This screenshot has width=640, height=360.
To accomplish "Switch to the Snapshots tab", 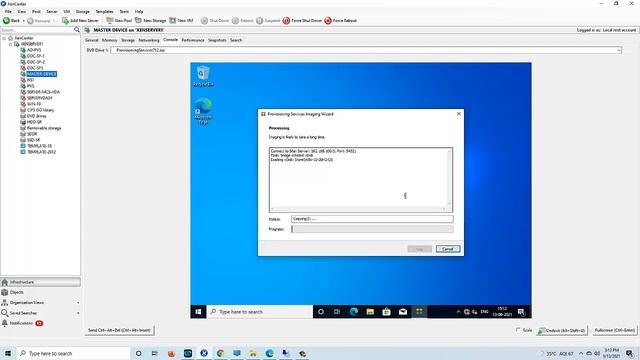I will coord(217,40).
